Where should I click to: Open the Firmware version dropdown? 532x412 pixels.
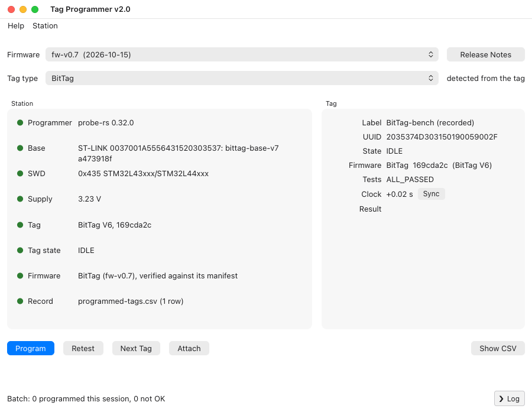click(x=242, y=54)
